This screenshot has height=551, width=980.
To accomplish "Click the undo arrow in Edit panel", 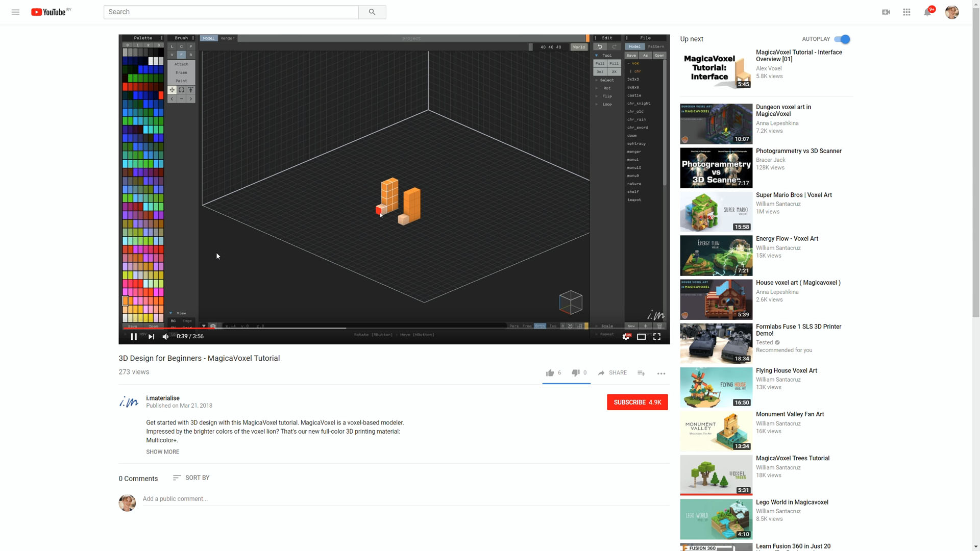I will (x=600, y=46).
